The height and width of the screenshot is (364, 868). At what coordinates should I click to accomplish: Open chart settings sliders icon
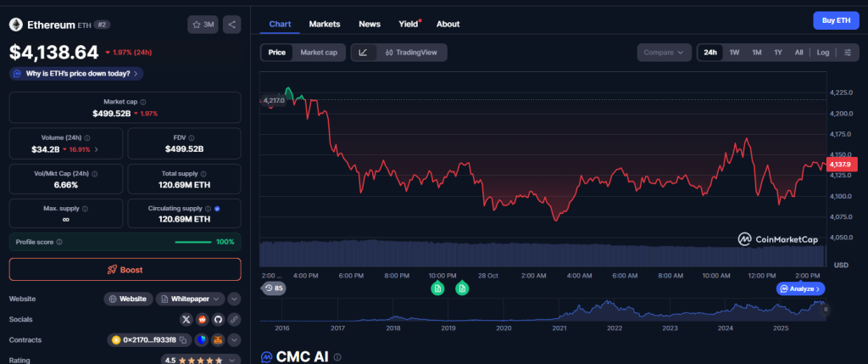[x=848, y=53]
